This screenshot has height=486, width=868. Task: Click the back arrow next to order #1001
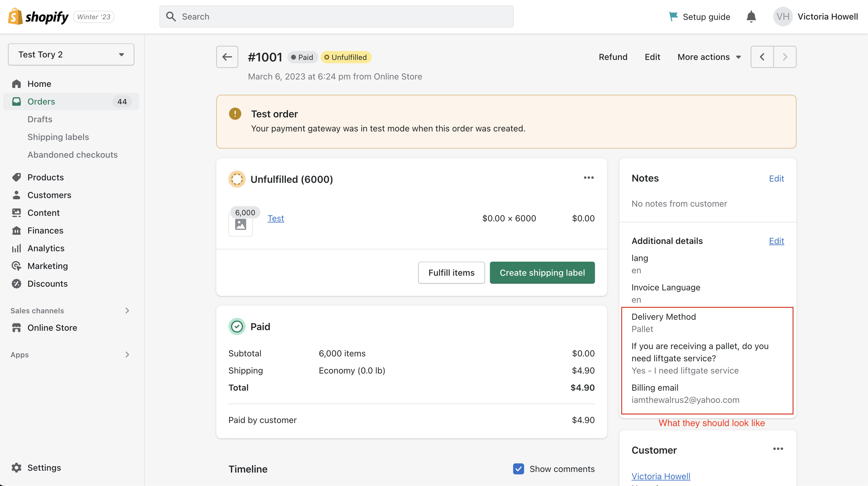pyautogui.click(x=227, y=57)
